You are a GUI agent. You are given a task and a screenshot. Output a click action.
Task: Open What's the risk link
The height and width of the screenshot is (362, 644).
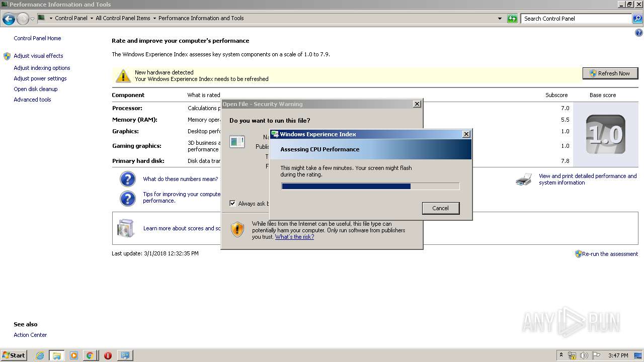tap(294, 237)
